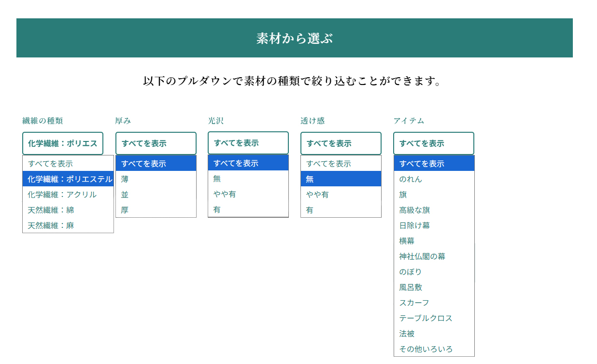Screen dimensions: 597x364
Task: Select すべてを表示 in 厚み list
Action: pos(156,164)
